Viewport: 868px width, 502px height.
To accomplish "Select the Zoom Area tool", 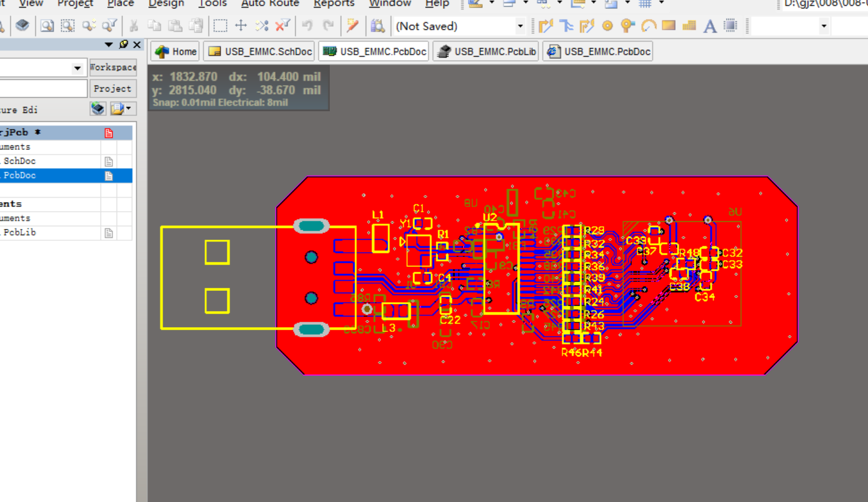I will (68, 26).
